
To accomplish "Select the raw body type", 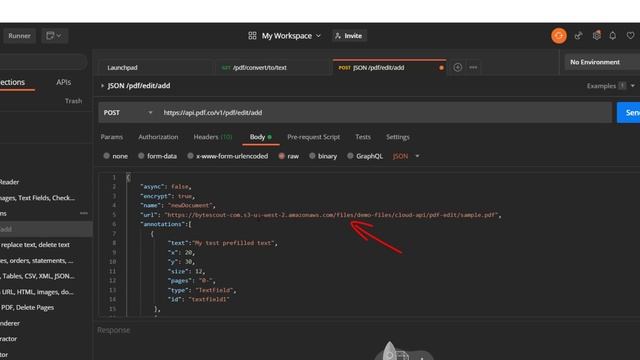I will pos(289,156).
